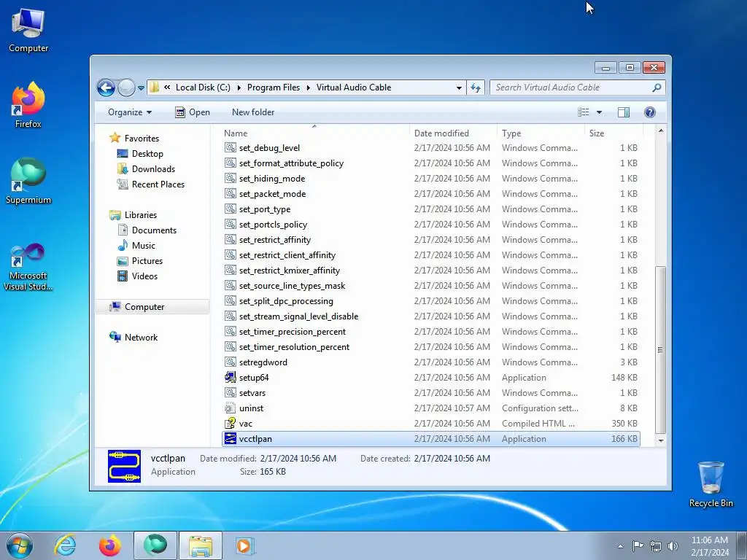Open Internet Explorer from the taskbar
This screenshot has height=560, width=747.
click(x=65, y=545)
